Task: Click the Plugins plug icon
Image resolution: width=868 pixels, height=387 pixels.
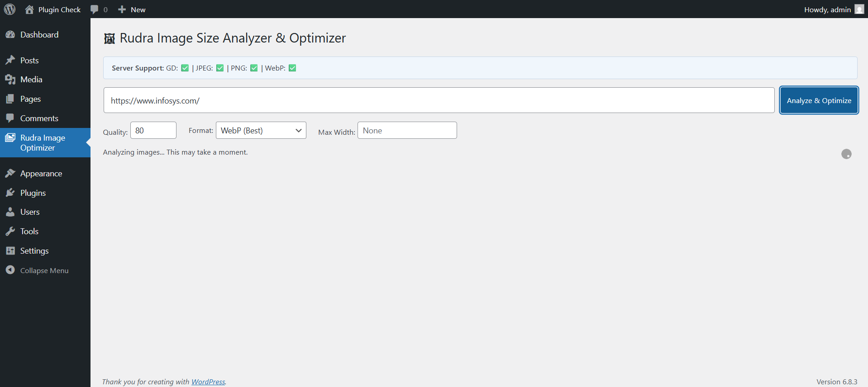Action: [10, 193]
